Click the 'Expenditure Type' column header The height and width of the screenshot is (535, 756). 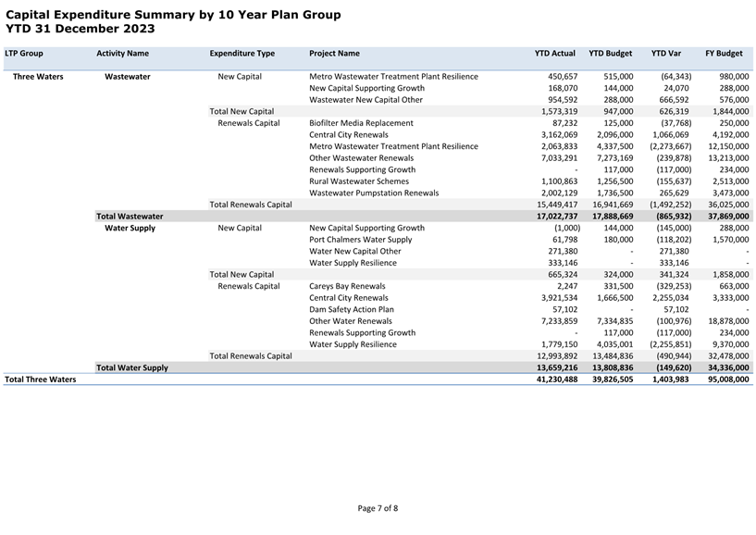[x=242, y=54]
